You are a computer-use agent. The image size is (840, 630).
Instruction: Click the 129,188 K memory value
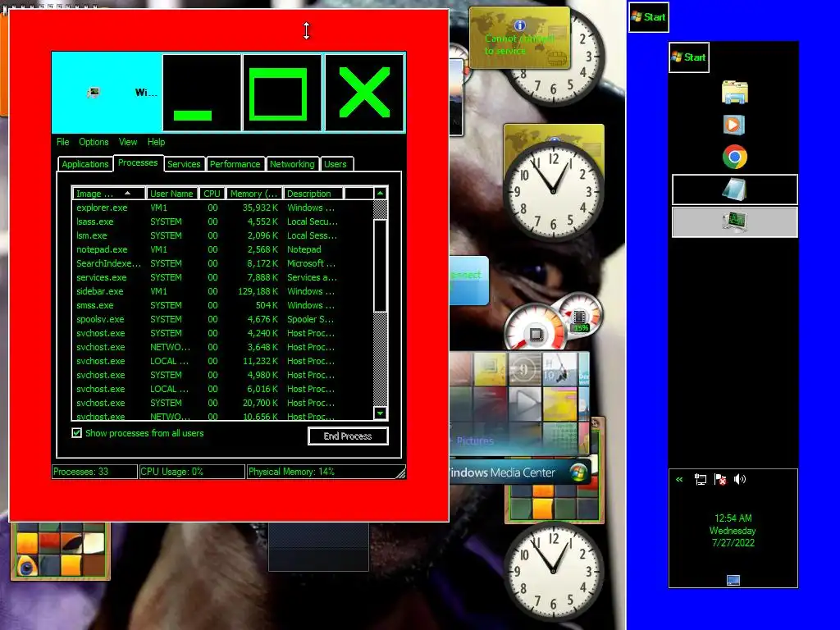[258, 291]
